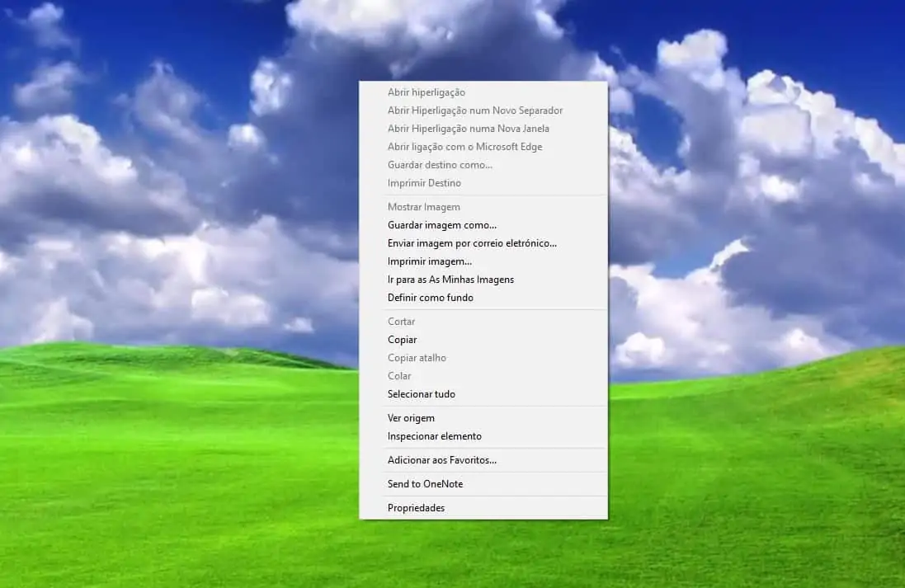Select 'Definir como fundo'
Image resolution: width=905 pixels, height=588 pixels.
pyautogui.click(x=483, y=298)
